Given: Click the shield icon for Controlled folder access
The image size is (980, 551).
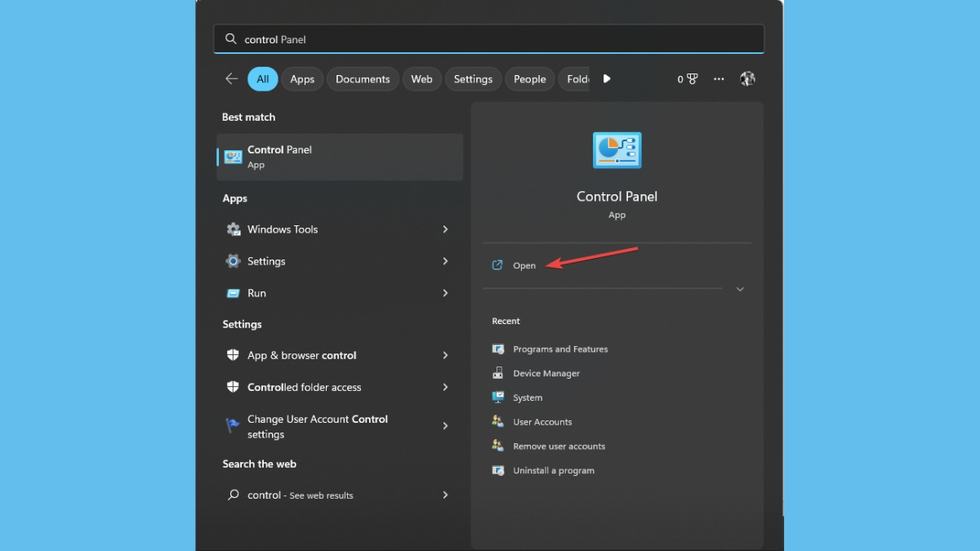Looking at the screenshot, I should point(234,387).
